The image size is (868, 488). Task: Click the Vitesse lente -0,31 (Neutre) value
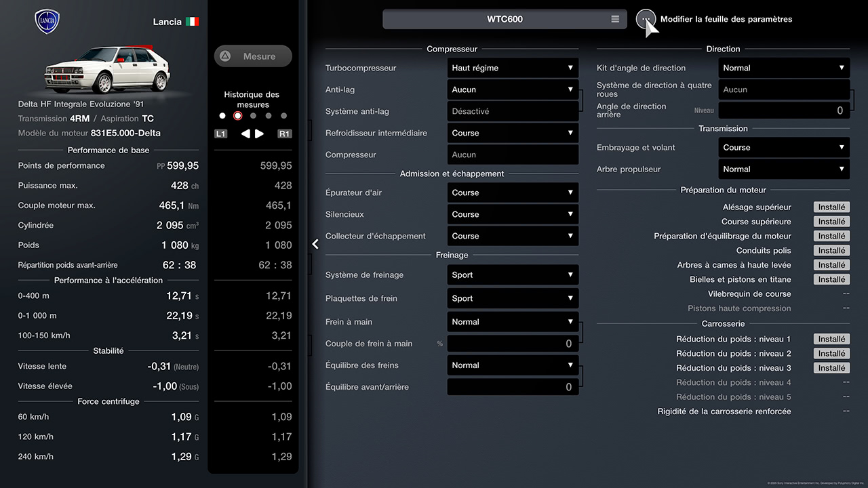[173, 366]
